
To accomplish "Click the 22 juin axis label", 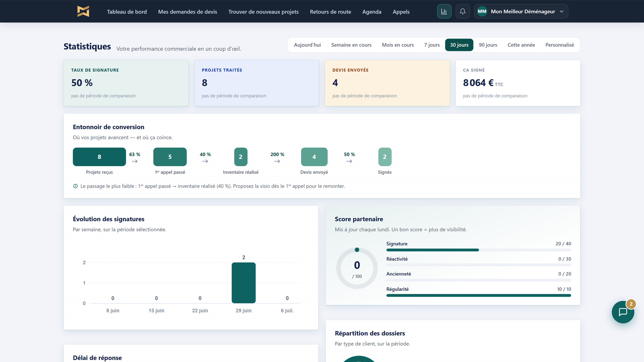I will (200, 310).
